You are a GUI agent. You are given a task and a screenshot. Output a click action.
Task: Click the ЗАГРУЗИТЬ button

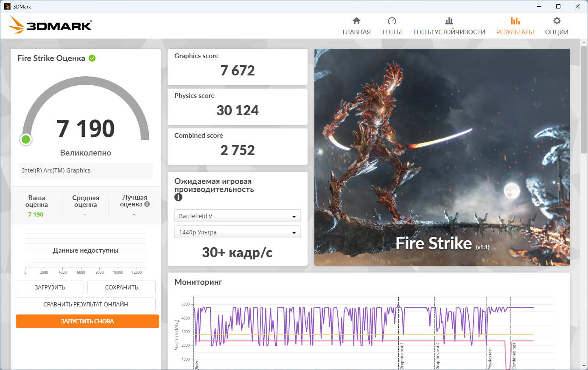point(50,287)
